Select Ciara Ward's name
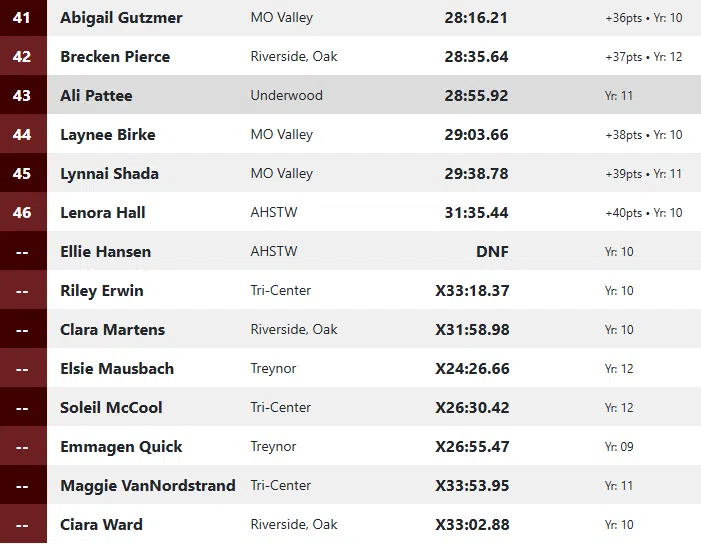The height and width of the screenshot is (544, 701). pos(101,525)
